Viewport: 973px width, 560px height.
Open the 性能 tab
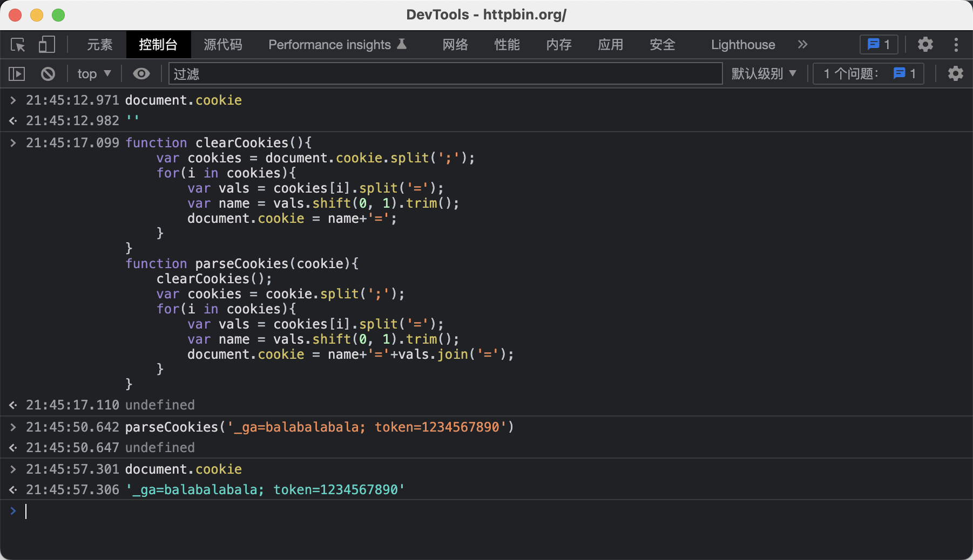tap(507, 45)
